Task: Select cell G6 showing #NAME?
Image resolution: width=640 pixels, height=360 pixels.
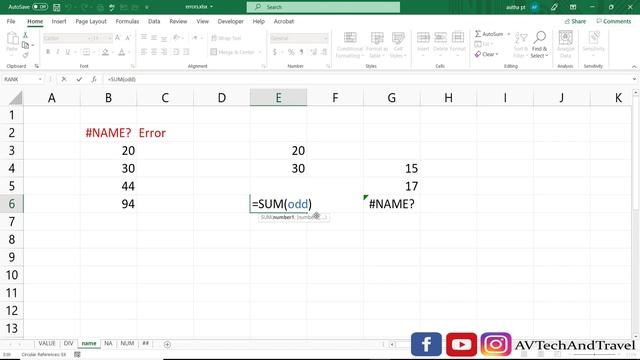Action: (x=391, y=204)
